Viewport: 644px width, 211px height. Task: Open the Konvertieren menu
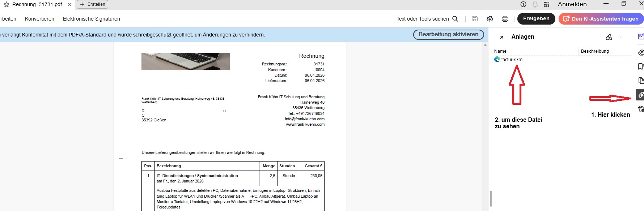[x=39, y=19]
